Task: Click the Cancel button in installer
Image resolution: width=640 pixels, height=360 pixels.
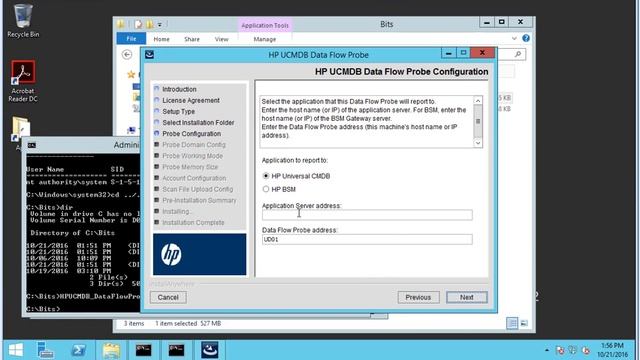Action: 168,297
